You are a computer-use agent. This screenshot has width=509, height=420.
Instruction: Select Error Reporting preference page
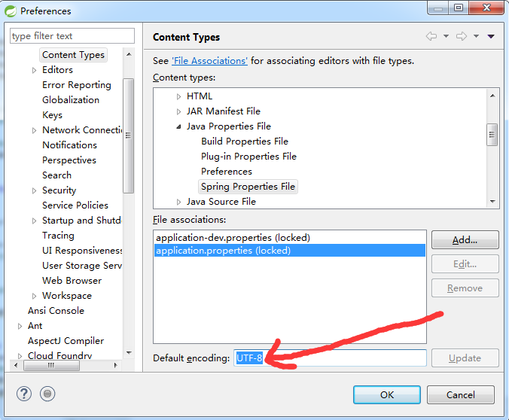point(77,85)
